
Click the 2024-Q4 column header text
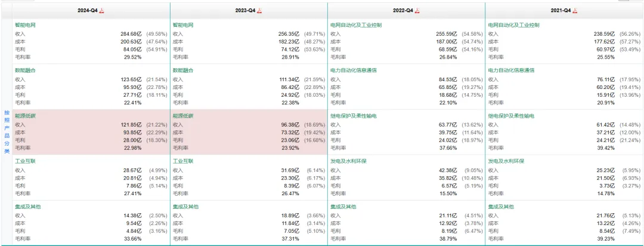pos(88,11)
